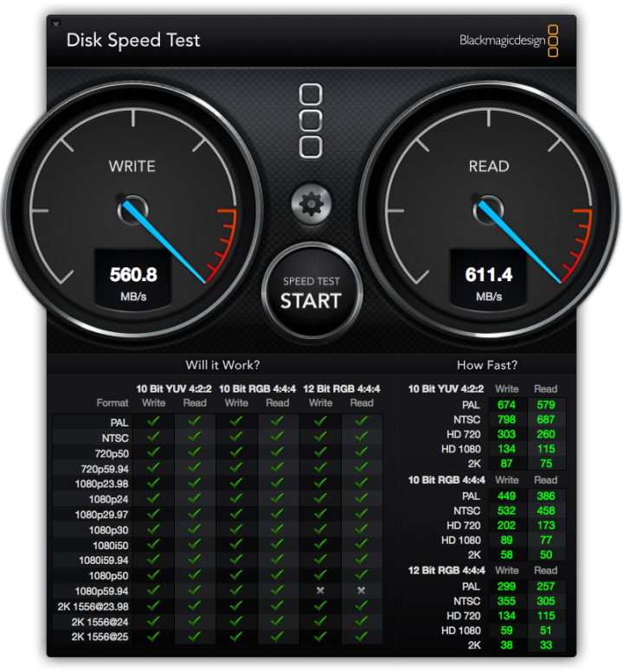This screenshot has width=623, height=672.
Task: Click 1080p50 12 Bit RGB Write checkmark
Action: pyautogui.click(x=320, y=575)
